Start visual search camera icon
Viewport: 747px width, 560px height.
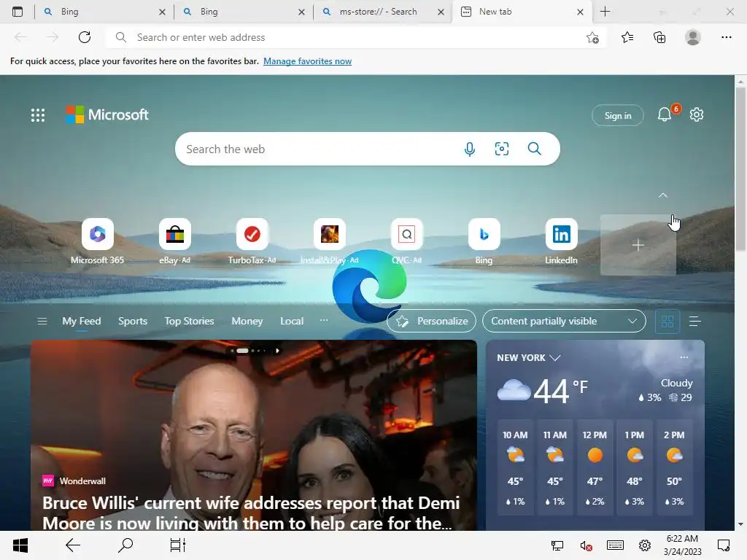pos(502,149)
